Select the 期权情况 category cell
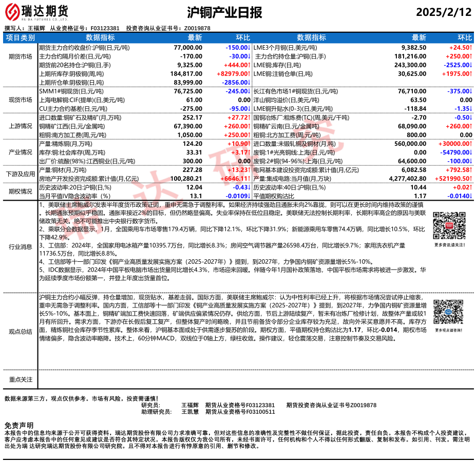476x462 pixels. pos(21,191)
